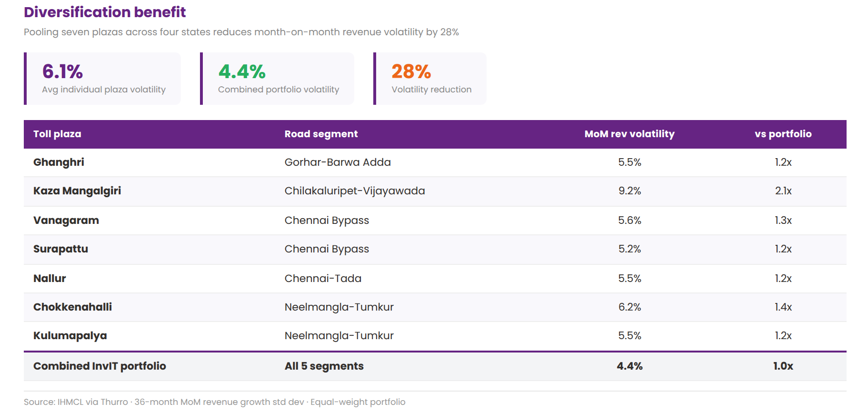Image resolution: width=868 pixels, height=413 pixels.
Task: Click Kaza Mangalgiri's 9.2% volatility value
Action: coord(629,191)
